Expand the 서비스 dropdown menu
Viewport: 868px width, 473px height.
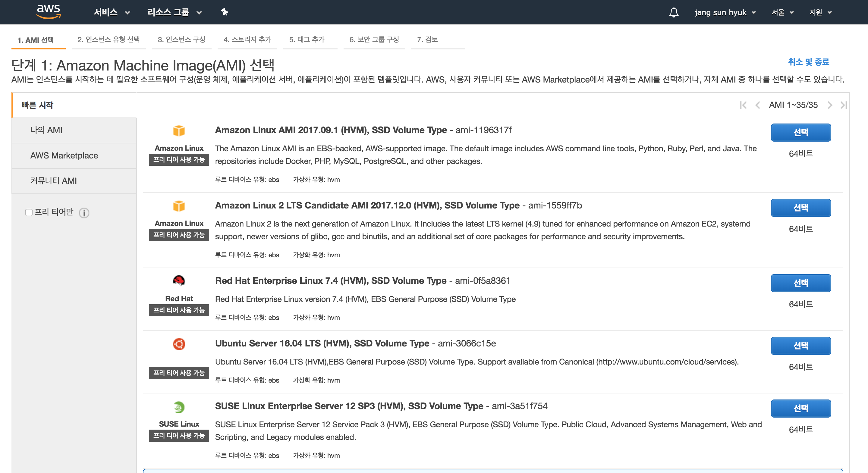[x=112, y=12]
